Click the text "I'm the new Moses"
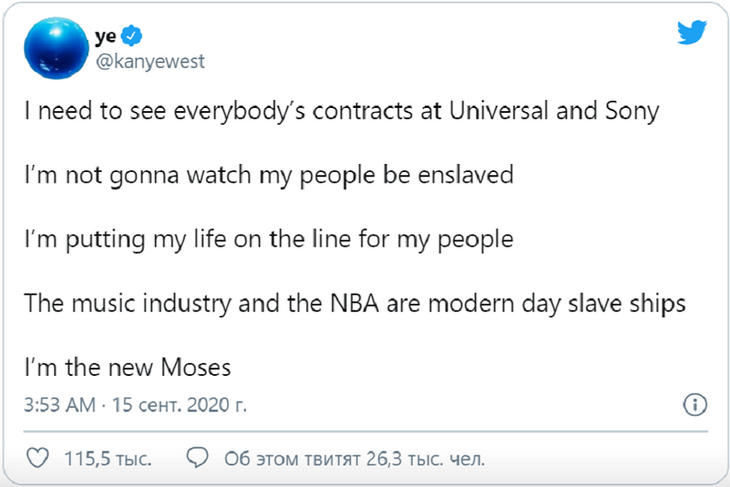 coord(128,368)
